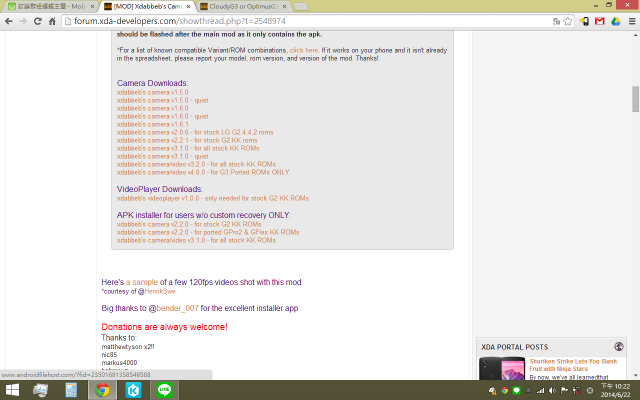The width and height of the screenshot is (640, 400).
Task: Open the Google Drive extension icon
Action: (x=616, y=21)
